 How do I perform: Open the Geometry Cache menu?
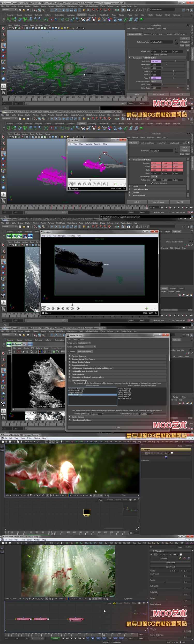[x=62, y=115]
